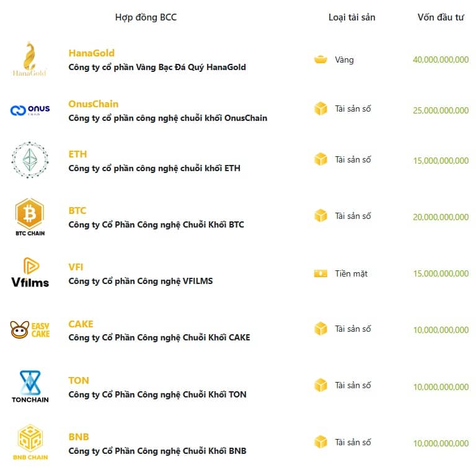Click the BTC Chain hexagon logo
This screenshot has height=470, width=476.
(30, 216)
